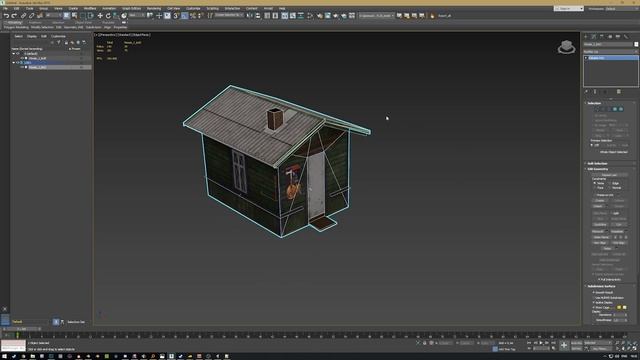This screenshot has height=360, width=640.
Task: Activate the Select and Link tool
Action: [x=23, y=16]
